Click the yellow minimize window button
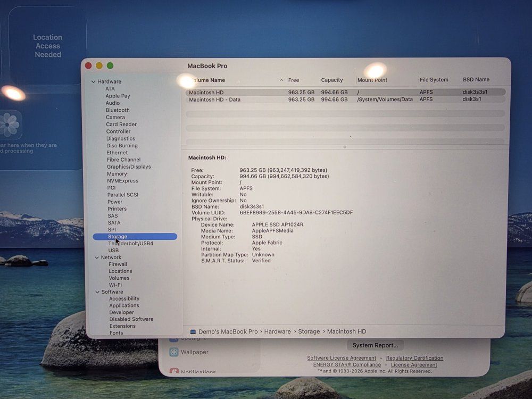532x399 pixels. pos(99,65)
